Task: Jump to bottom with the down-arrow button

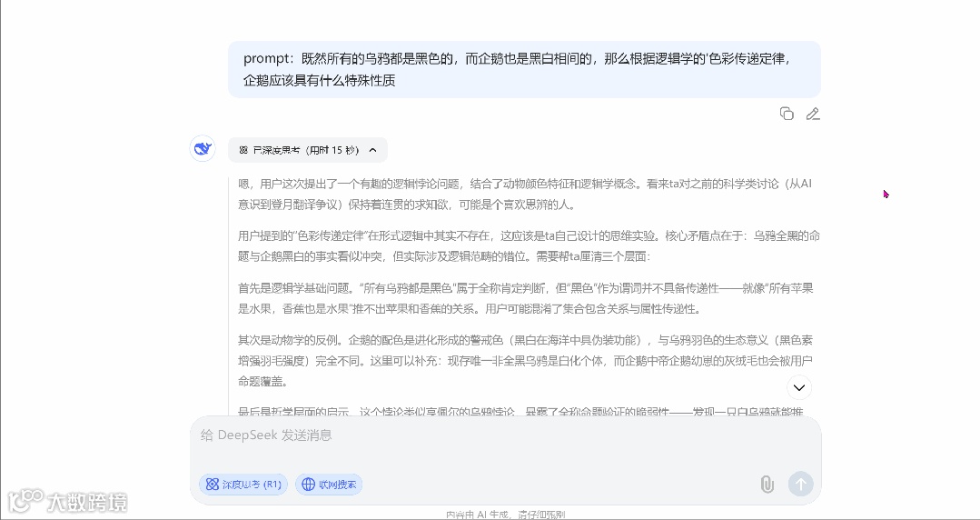Action: 798,387
